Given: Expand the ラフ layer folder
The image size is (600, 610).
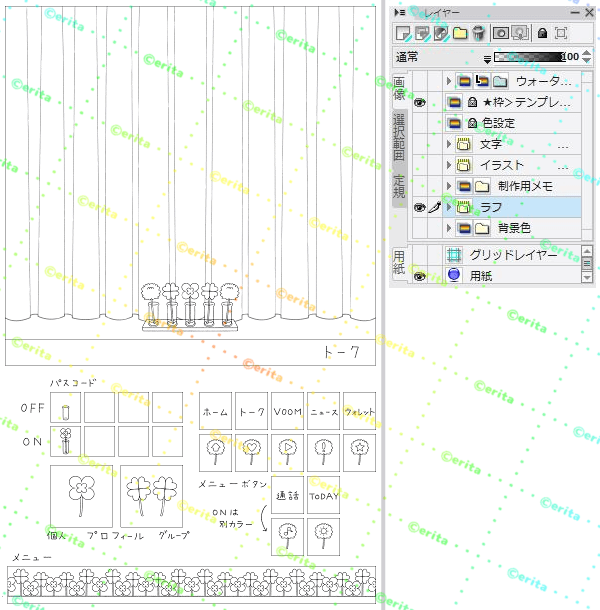Looking at the screenshot, I should [449, 207].
